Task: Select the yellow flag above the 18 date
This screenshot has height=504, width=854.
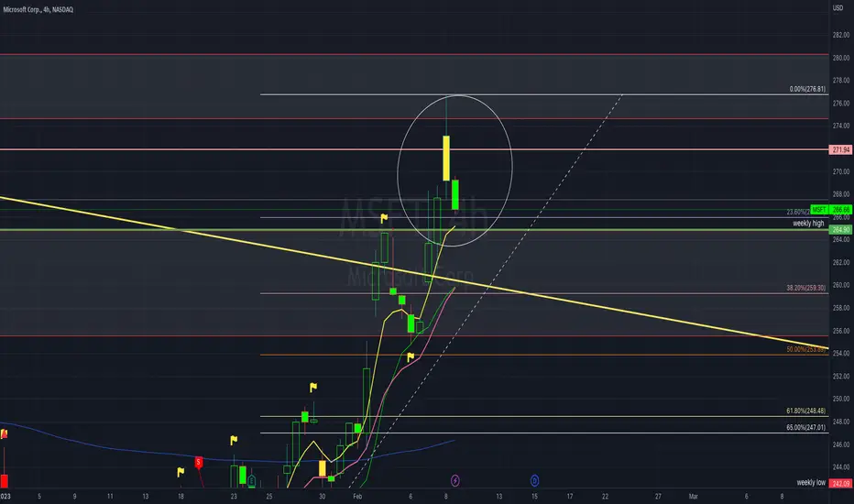Action: tap(181, 472)
